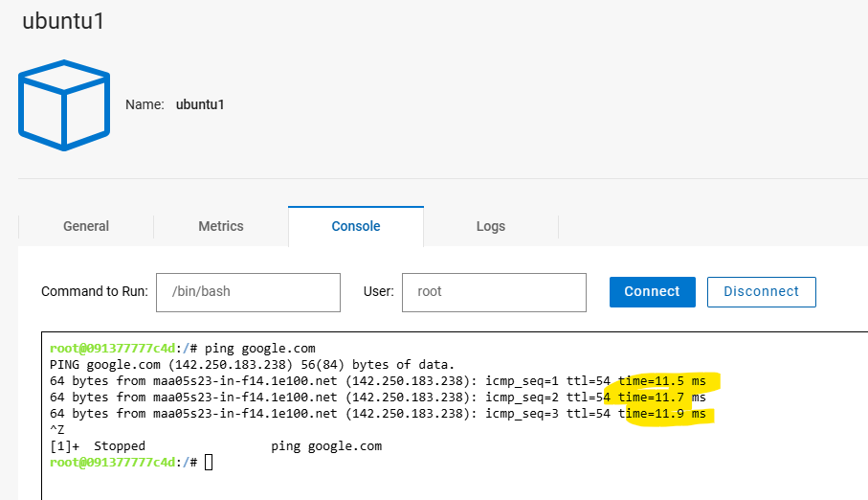Click the highlighted time=11.9 ms value
This screenshot has height=500, width=868.
[x=664, y=414]
